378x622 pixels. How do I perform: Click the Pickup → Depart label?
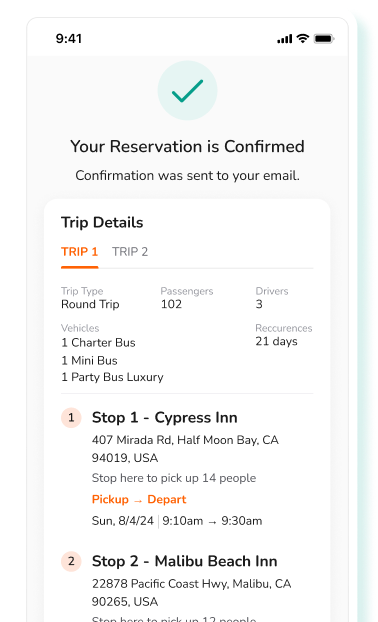coord(139,499)
